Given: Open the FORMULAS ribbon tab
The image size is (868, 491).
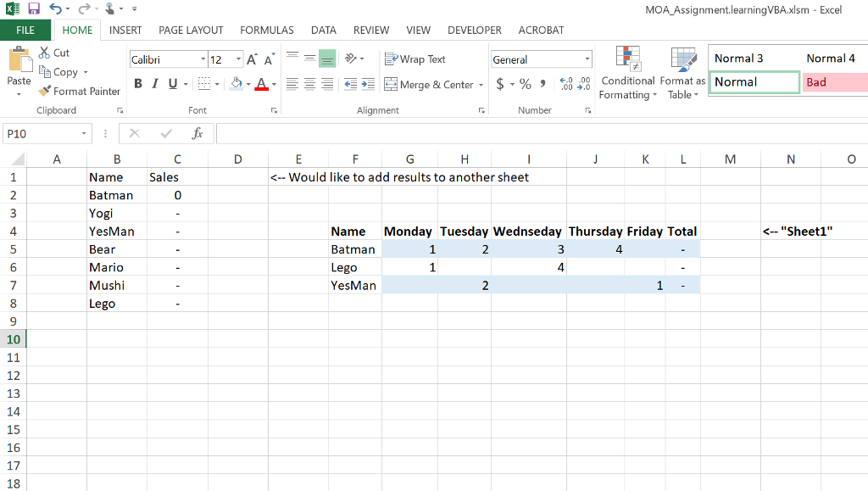Looking at the screenshot, I should tap(267, 30).
